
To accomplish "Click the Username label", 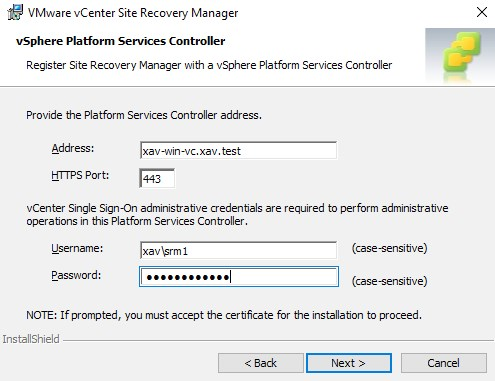I will [x=77, y=248].
